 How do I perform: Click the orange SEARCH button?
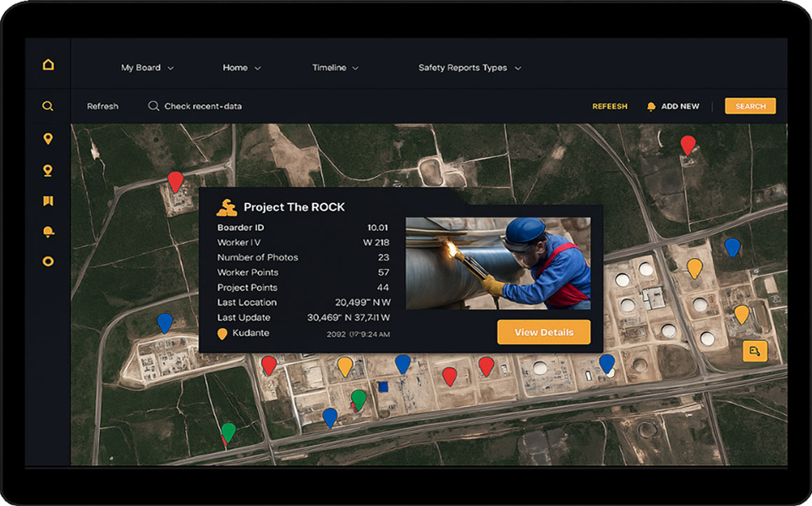tap(749, 107)
